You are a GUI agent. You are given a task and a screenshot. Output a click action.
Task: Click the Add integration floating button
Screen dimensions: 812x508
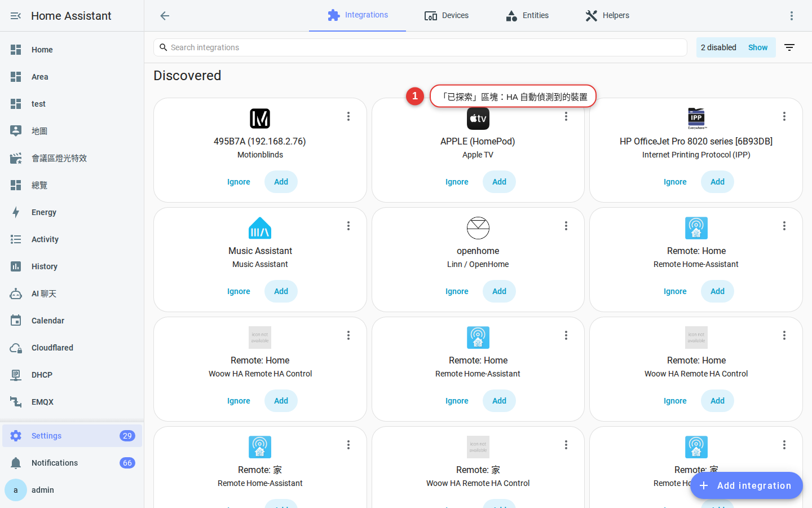pos(746,485)
